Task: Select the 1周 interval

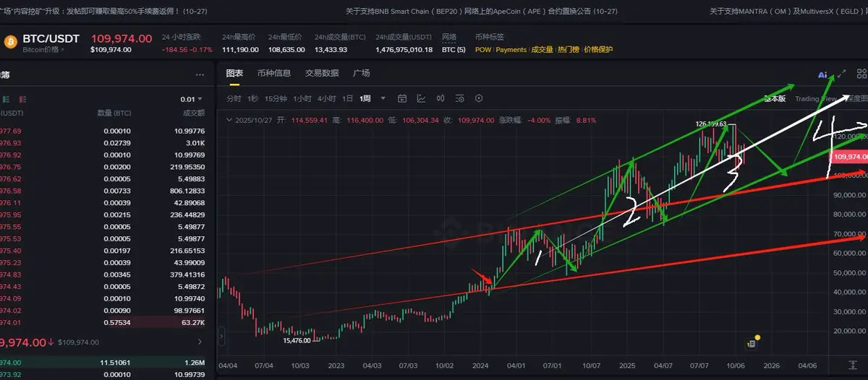Action: click(x=365, y=98)
